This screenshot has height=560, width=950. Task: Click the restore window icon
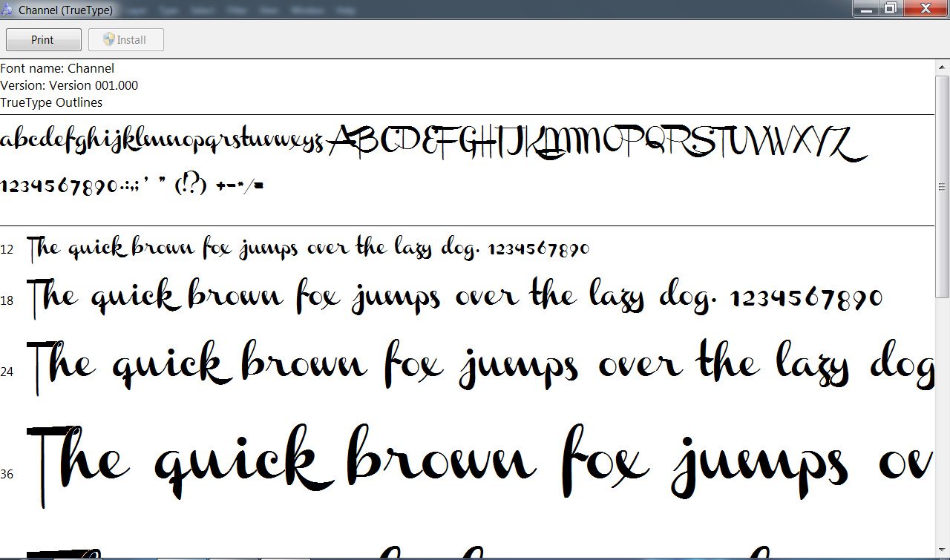point(890,9)
